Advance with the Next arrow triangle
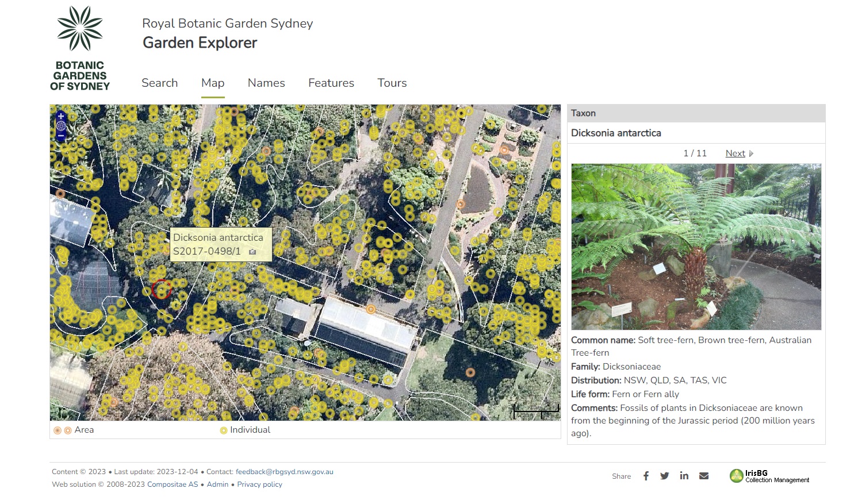The height and width of the screenshot is (504, 862). (x=751, y=153)
